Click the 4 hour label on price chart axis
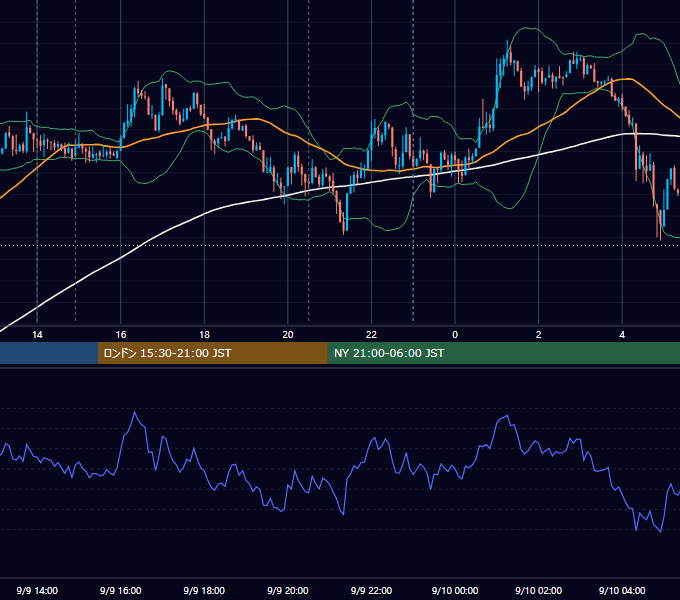This screenshot has height=600, width=680. pos(622,335)
